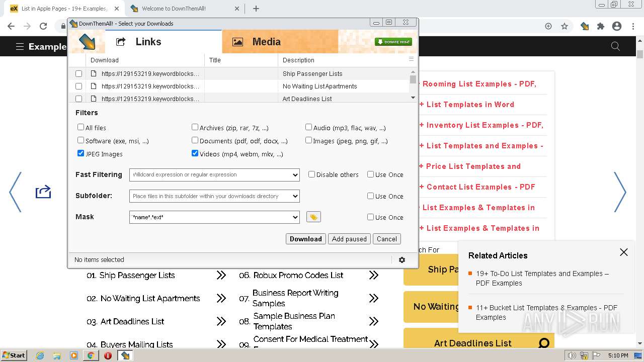Open Internet Explorer from the taskbar
This screenshot has height=362, width=644.
coord(40,355)
